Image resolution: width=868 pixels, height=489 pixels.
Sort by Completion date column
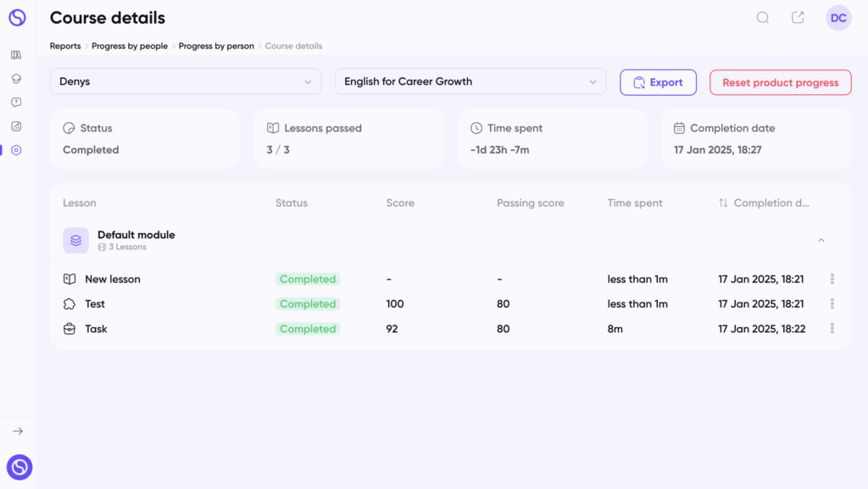[x=764, y=203]
